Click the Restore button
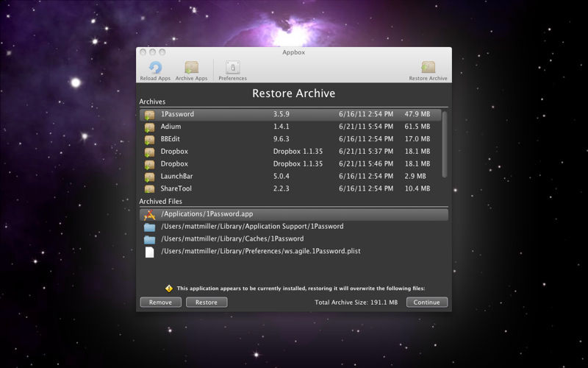Screen dimensions: 588x368 click(207, 302)
